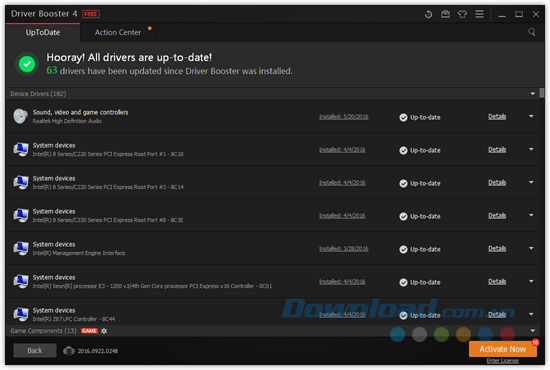Open Details for PCI Express Root Port #1
The width and height of the screenshot is (550, 370).
coord(497,149)
